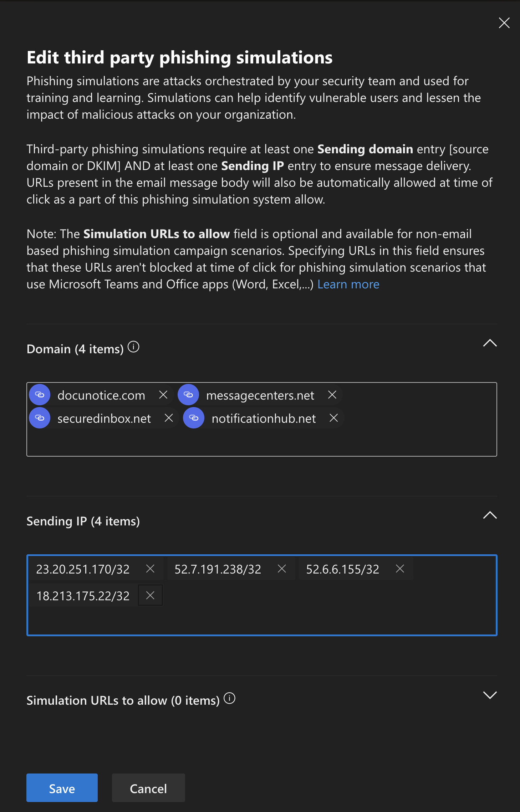Expand Simulation URLs to allow section
Image resolution: width=520 pixels, height=812 pixels.
click(x=490, y=695)
